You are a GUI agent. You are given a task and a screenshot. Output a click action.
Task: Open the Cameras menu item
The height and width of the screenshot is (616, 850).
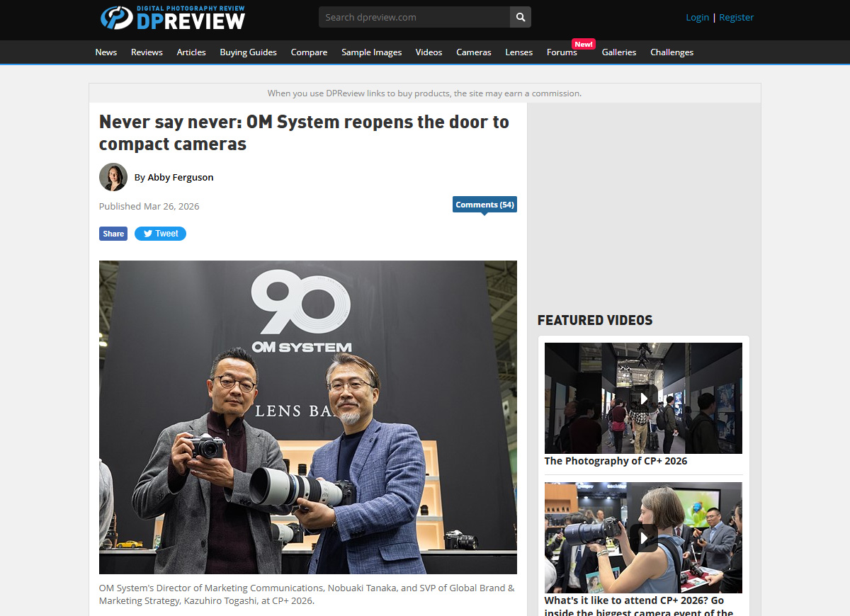(473, 52)
